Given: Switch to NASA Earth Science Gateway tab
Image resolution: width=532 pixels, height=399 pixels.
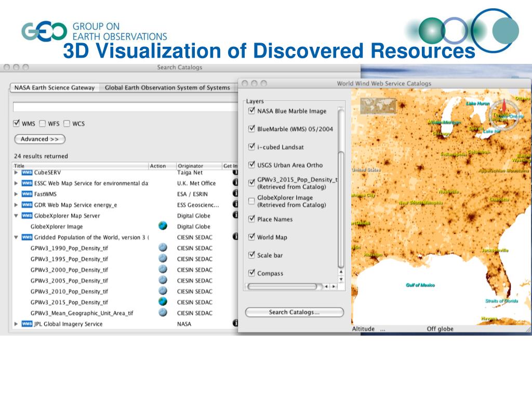Looking at the screenshot, I should pyautogui.click(x=54, y=87).
